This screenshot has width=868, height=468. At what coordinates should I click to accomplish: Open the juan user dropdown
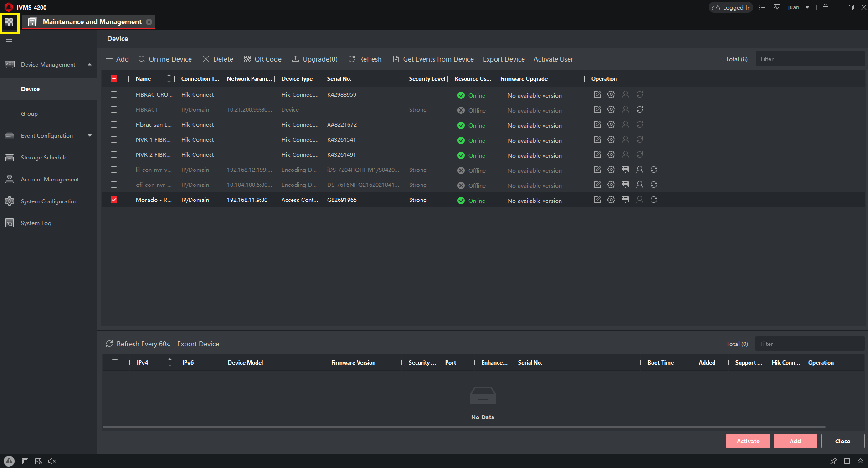(x=807, y=7)
